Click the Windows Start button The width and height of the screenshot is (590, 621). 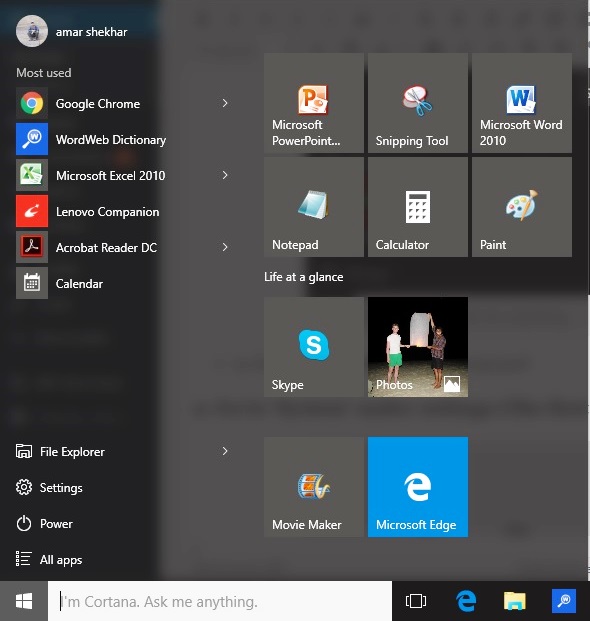[x=24, y=601]
